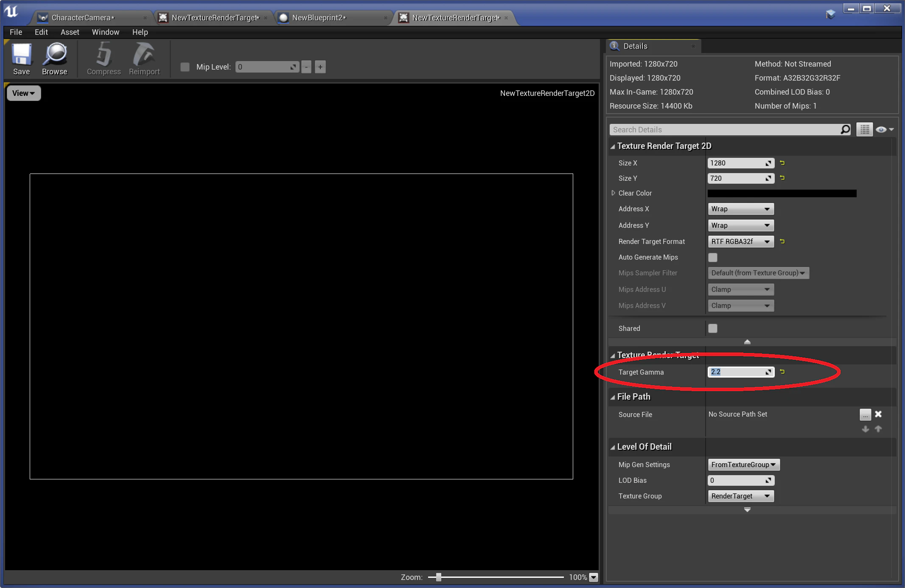Toggle the Shared checkbox

pyautogui.click(x=713, y=328)
